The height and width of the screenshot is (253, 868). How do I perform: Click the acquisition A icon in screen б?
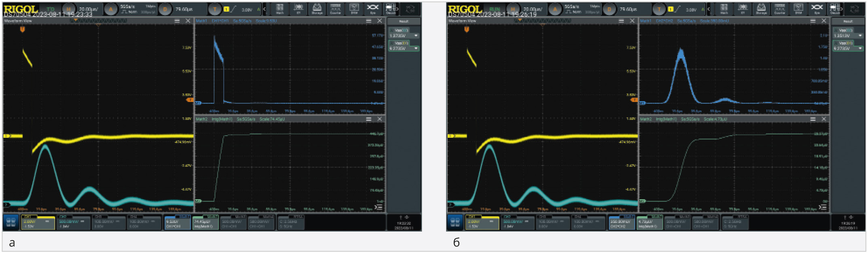(x=555, y=9)
